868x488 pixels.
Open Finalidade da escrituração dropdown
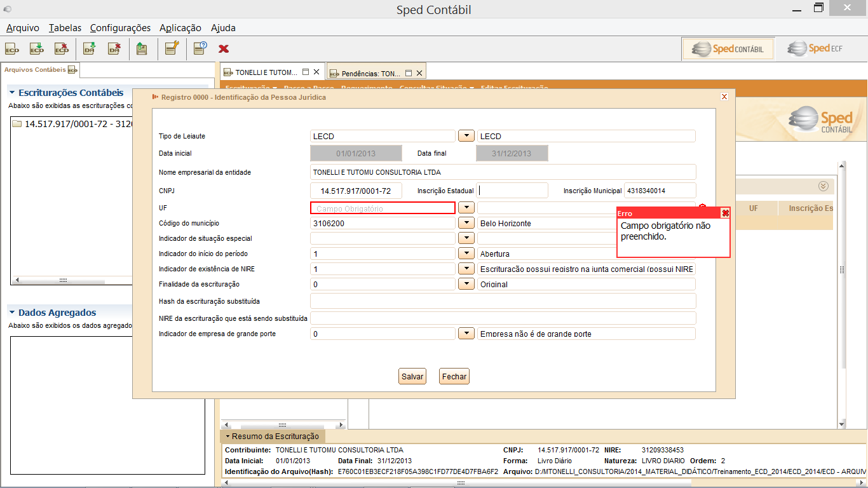pyautogui.click(x=466, y=284)
